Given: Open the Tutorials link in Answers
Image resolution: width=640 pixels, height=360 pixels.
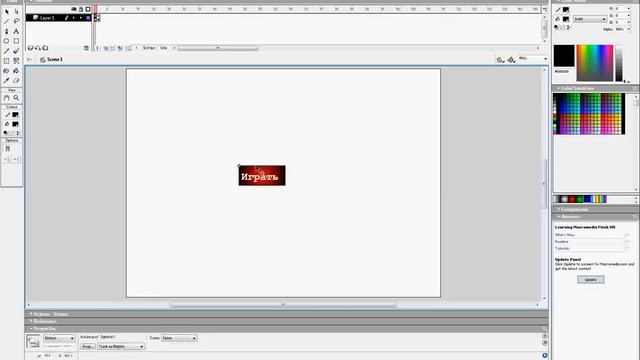Looking at the screenshot, I should pos(562,248).
